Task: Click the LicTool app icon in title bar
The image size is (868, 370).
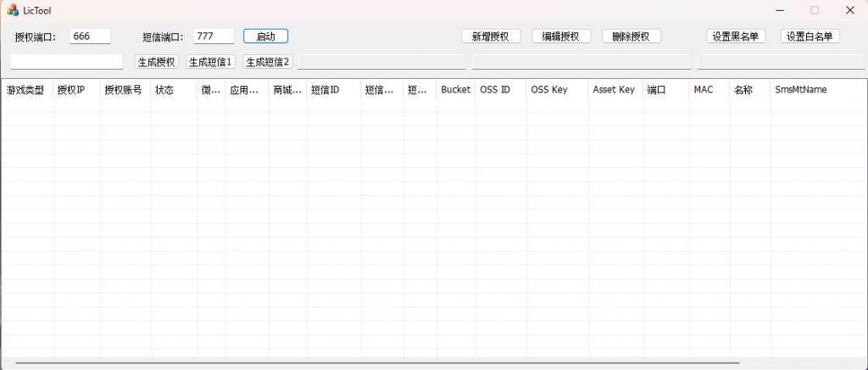Action: pyautogui.click(x=13, y=10)
